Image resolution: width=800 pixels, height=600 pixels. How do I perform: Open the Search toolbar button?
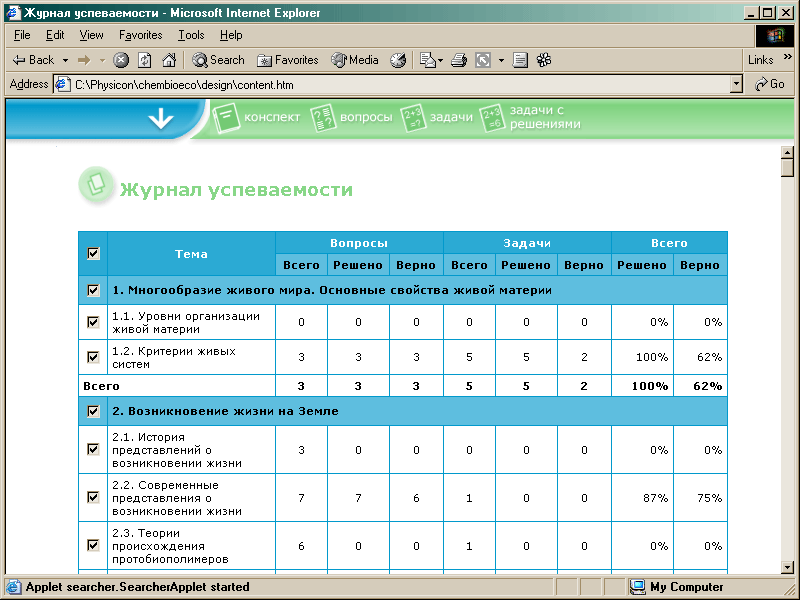pyautogui.click(x=218, y=60)
